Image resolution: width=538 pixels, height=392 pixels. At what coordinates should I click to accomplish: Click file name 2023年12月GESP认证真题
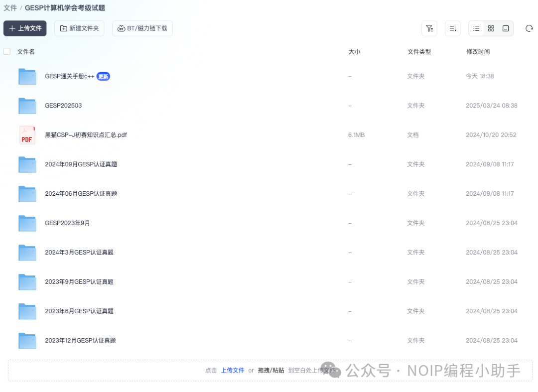(x=80, y=341)
